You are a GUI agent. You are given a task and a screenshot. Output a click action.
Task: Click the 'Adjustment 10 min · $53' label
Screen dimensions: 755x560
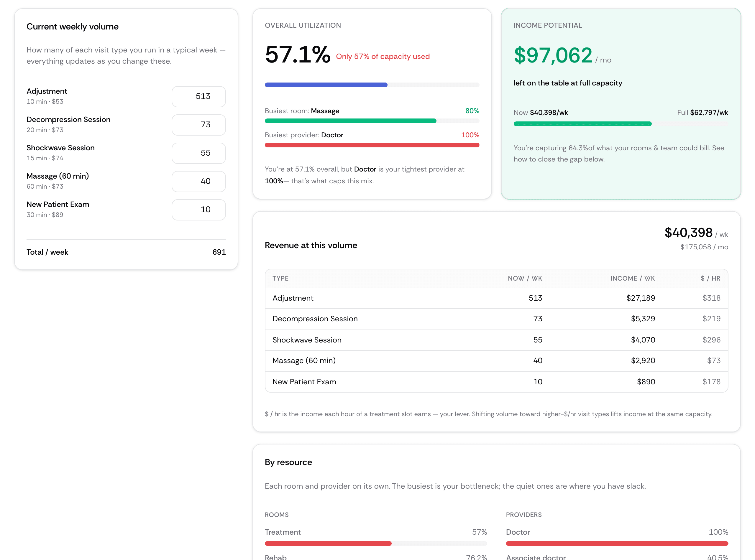[47, 96]
